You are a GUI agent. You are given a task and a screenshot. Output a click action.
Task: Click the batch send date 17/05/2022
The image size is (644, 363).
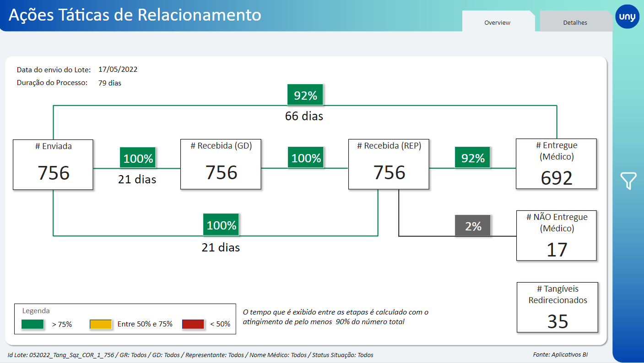118,69
